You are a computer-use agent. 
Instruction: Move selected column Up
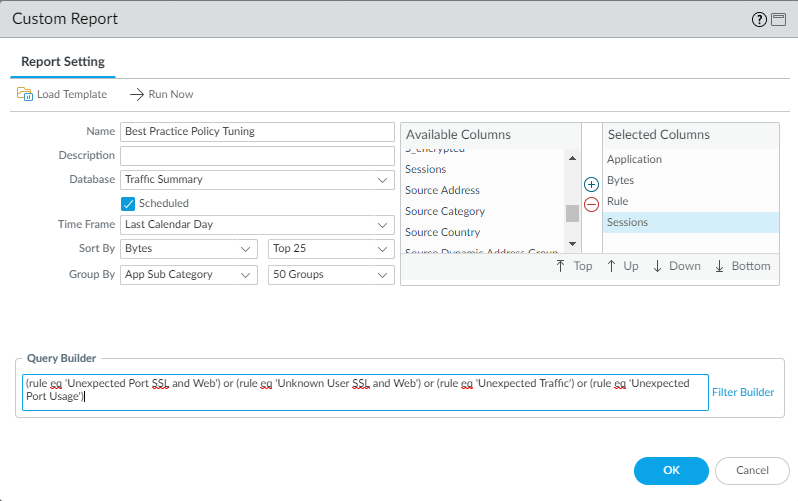[623, 266]
